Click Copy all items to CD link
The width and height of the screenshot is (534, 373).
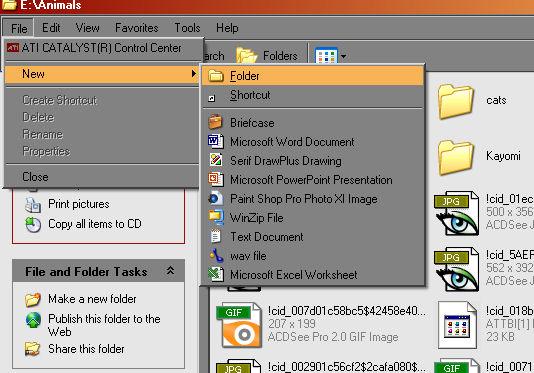tap(95, 224)
